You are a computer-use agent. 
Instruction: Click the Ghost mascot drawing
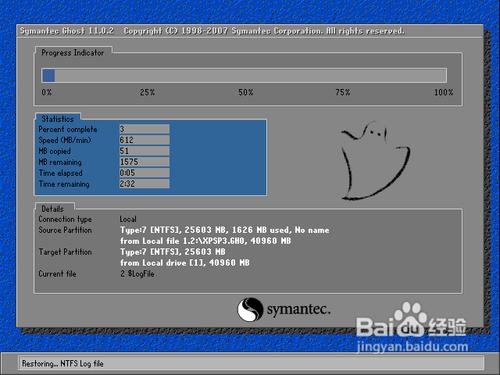coord(375,161)
